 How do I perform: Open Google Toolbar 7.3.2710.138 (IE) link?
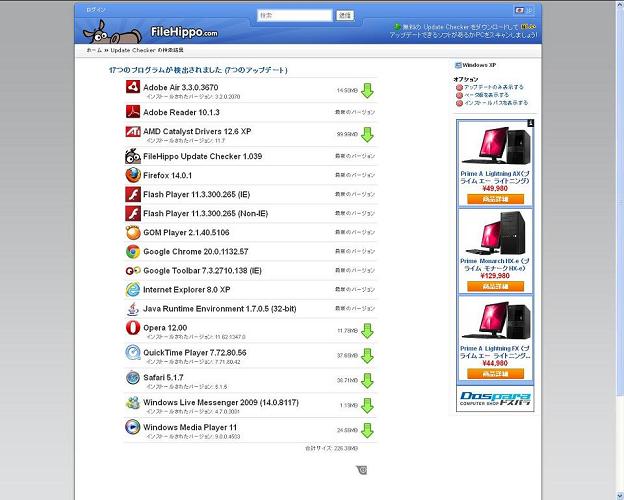[203, 271]
